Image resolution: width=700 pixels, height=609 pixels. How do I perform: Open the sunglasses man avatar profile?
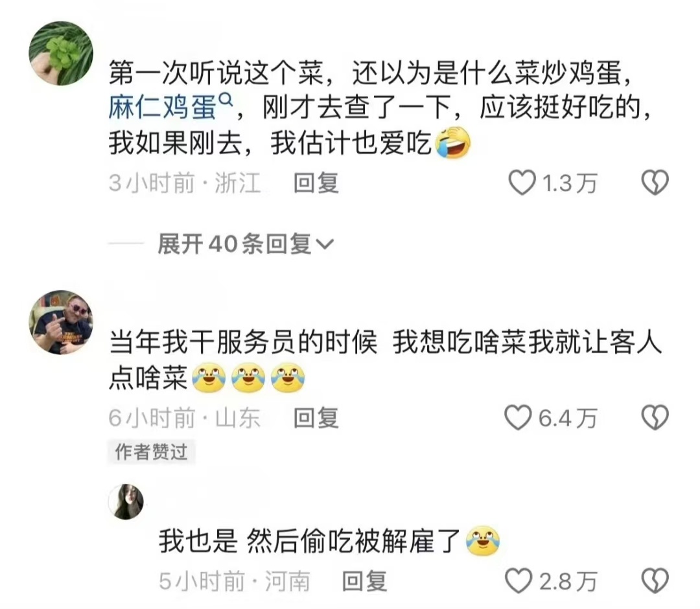61,323
